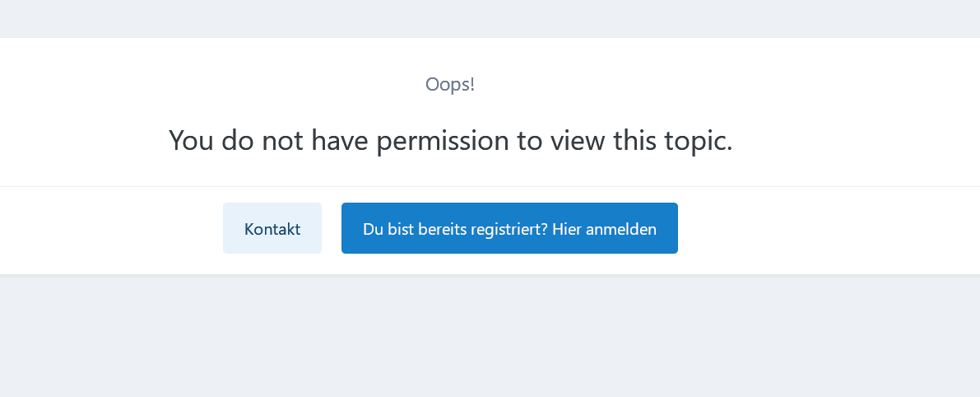Click white space right of the blue button

tap(823, 229)
